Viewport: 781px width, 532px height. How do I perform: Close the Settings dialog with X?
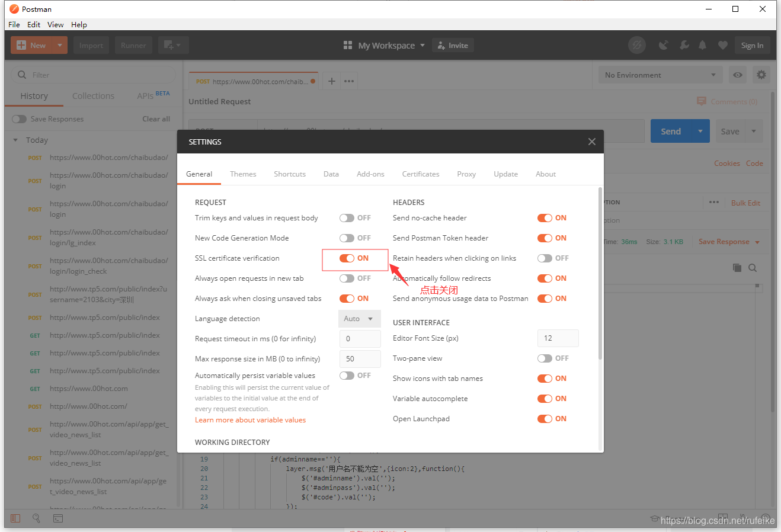[x=591, y=142]
